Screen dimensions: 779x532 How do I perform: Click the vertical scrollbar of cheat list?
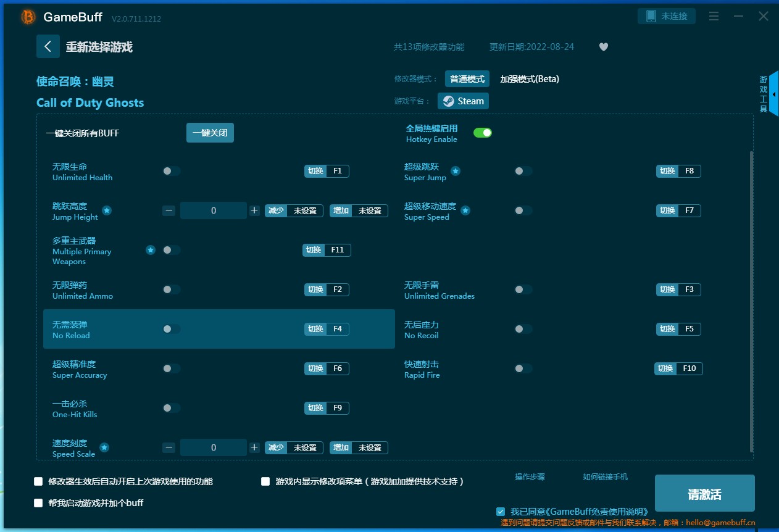point(751,301)
